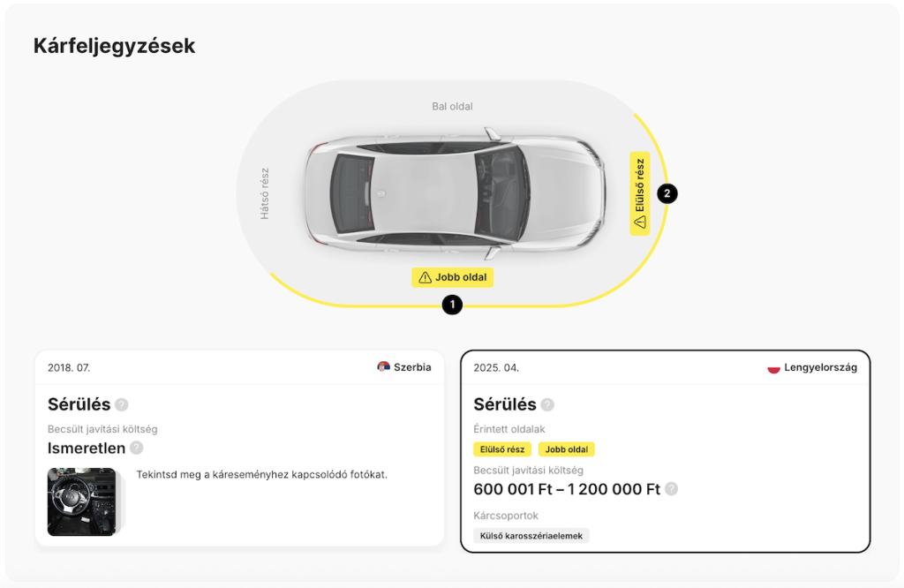Select the Elülső rész chip under Érintett oldalak
The width and height of the screenshot is (904, 588).
tap(501, 449)
